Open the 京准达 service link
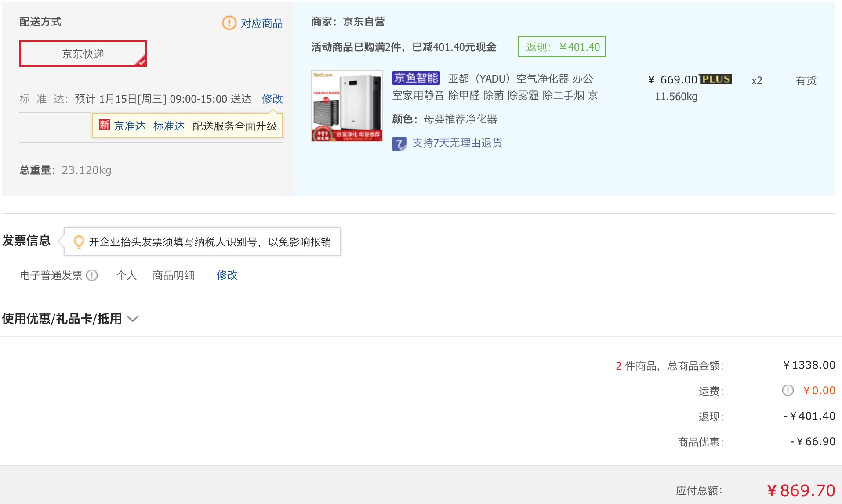Viewport: 842px width, 504px height. pos(130,126)
